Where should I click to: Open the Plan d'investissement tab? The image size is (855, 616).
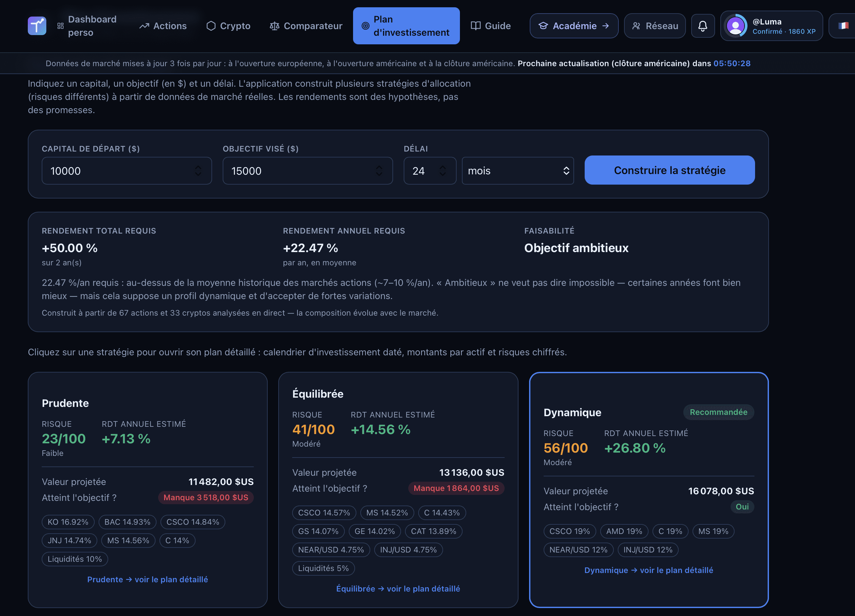pyautogui.click(x=406, y=25)
